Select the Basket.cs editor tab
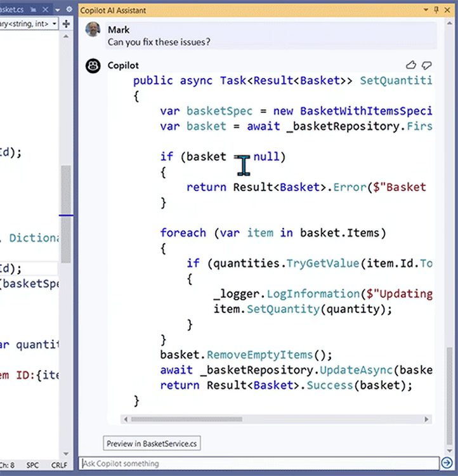 [12, 10]
